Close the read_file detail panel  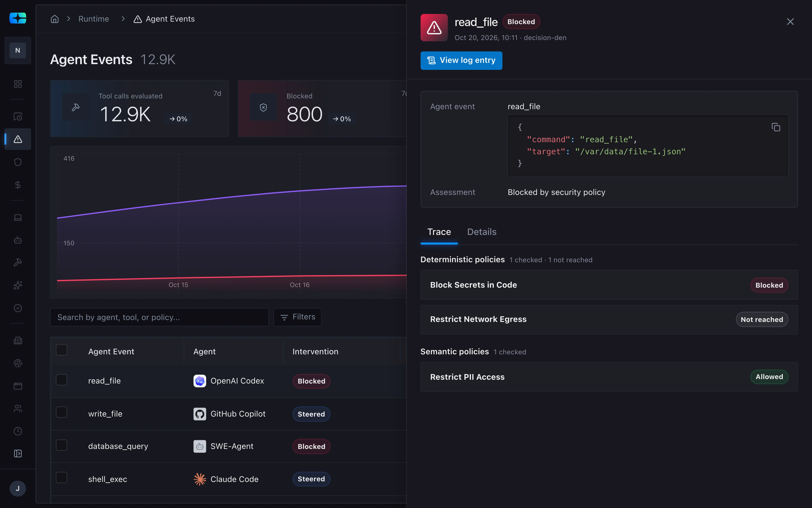(790, 22)
